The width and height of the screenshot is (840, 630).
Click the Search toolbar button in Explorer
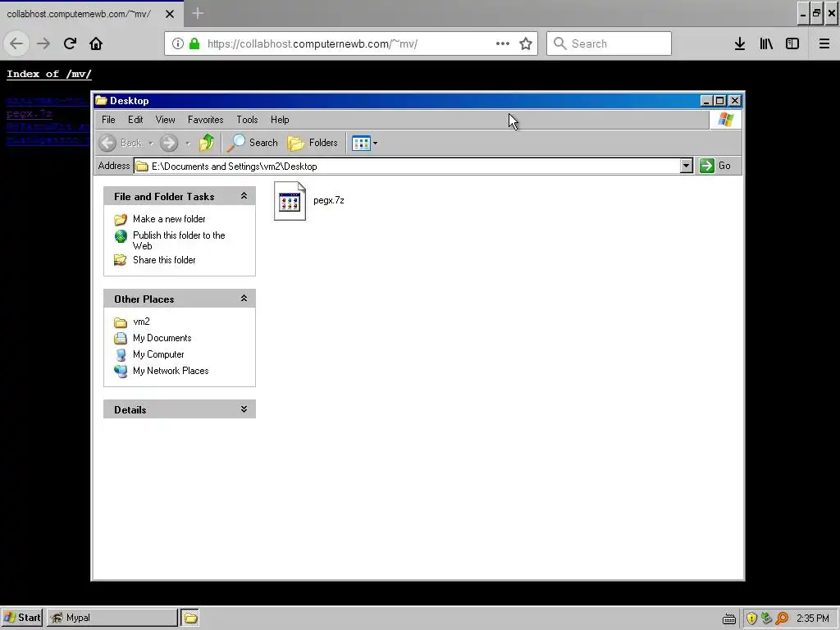click(x=253, y=143)
